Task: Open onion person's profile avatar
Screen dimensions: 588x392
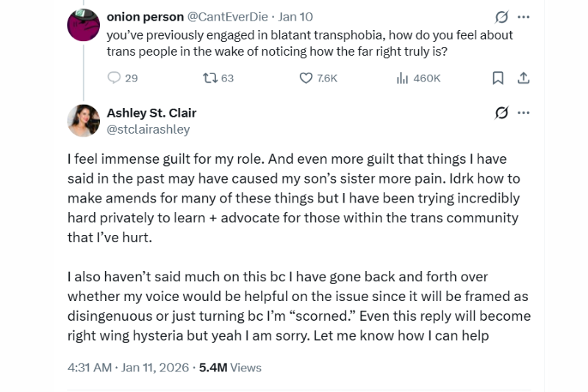Action: coord(83,23)
